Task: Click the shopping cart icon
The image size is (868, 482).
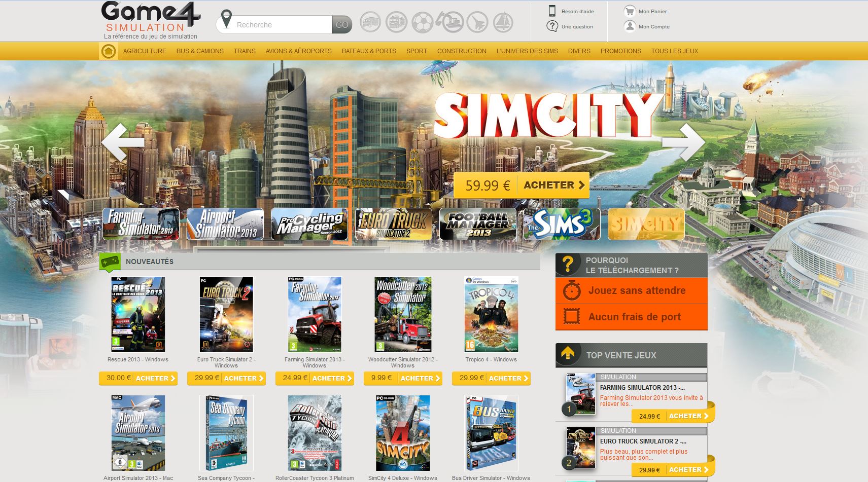Action: (630, 11)
